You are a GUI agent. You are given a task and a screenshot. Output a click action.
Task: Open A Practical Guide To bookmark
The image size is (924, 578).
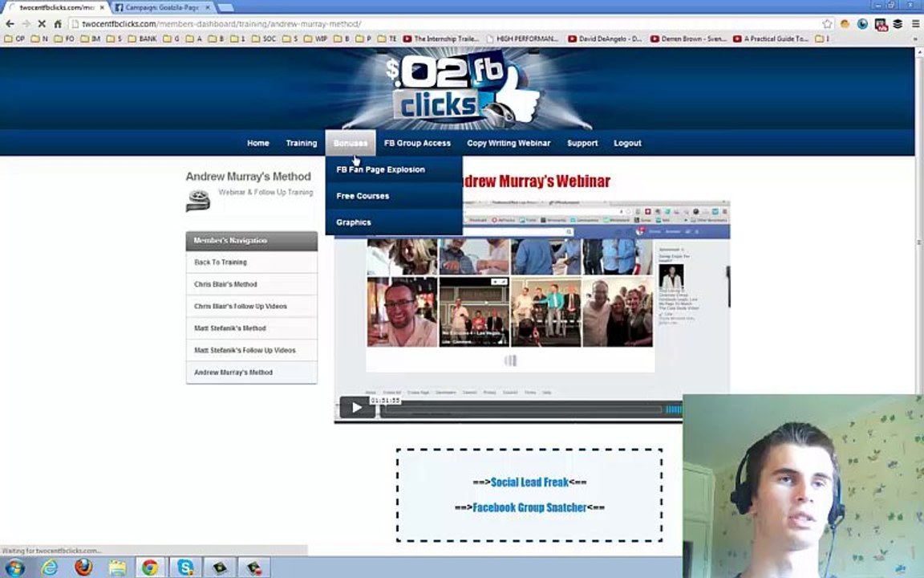coord(771,39)
